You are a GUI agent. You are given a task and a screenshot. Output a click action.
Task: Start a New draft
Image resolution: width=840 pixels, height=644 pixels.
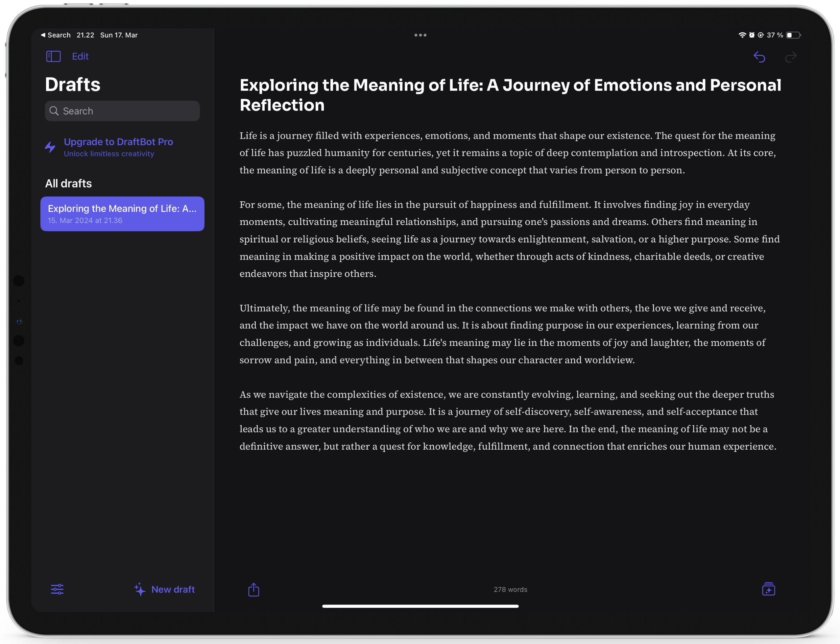click(x=173, y=589)
